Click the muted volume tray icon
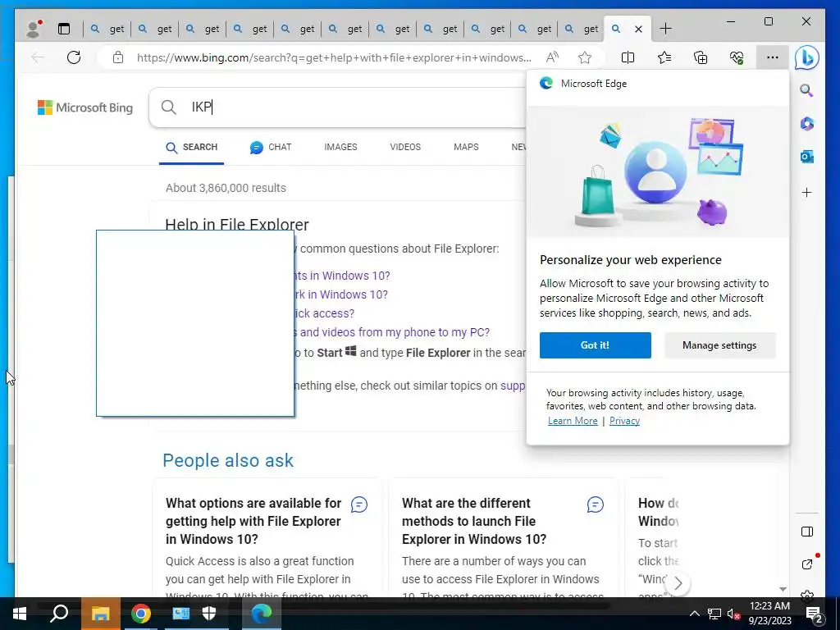This screenshot has width=840, height=630. (734, 614)
